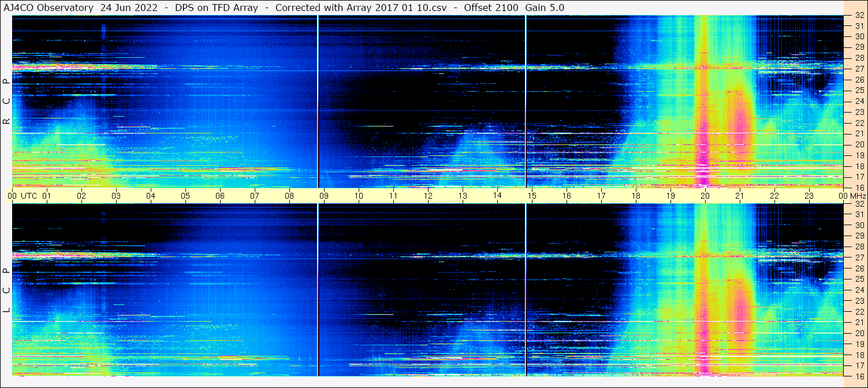Viewport: 868px width, 388px height.
Task: Click the white vertical line before 09 UTC in RCP panel
Action: point(318,101)
